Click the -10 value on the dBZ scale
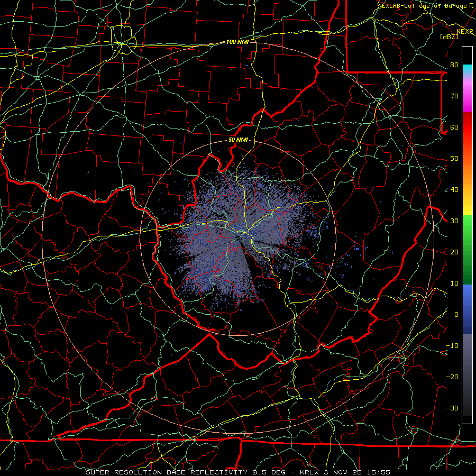The image size is (476, 476). [452, 346]
